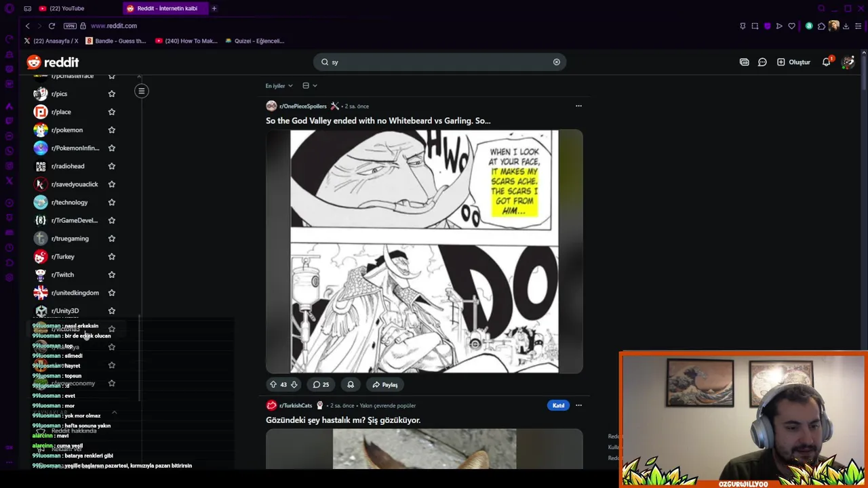Favorite r/Twitch with its star
868x488 pixels.
pos(112,274)
